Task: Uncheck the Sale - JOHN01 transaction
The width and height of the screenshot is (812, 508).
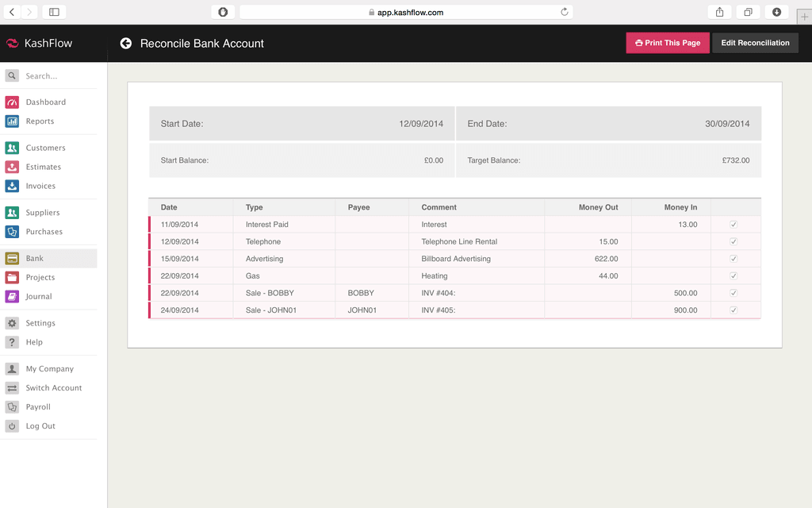Action: 733,310
